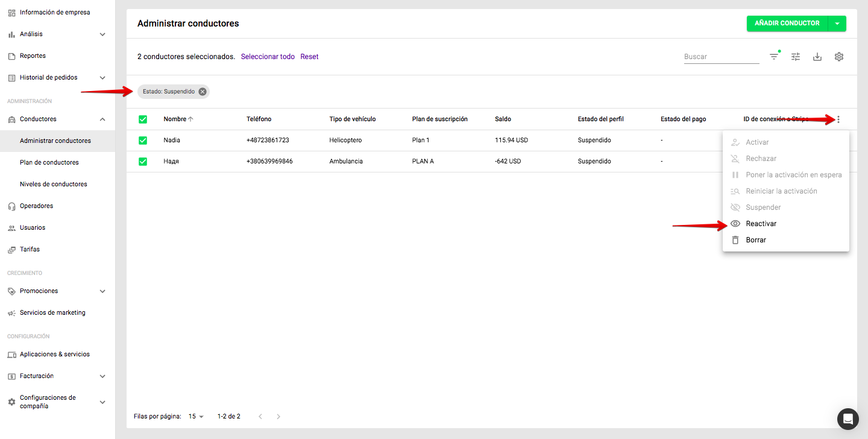This screenshot has width=868, height=439.
Task: Focus the Buscar search field
Action: tap(721, 57)
